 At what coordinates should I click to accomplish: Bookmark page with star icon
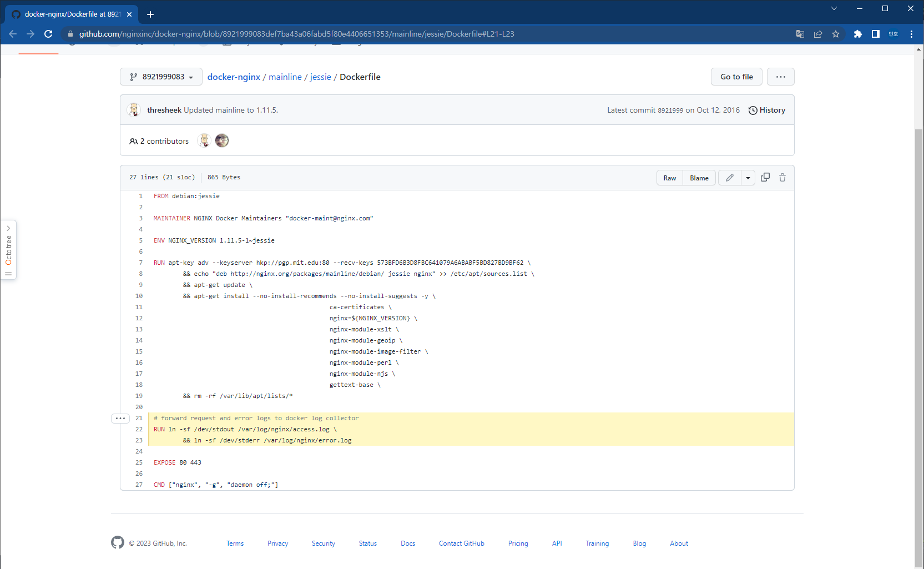pyautogui.click(x=836, y=34)
